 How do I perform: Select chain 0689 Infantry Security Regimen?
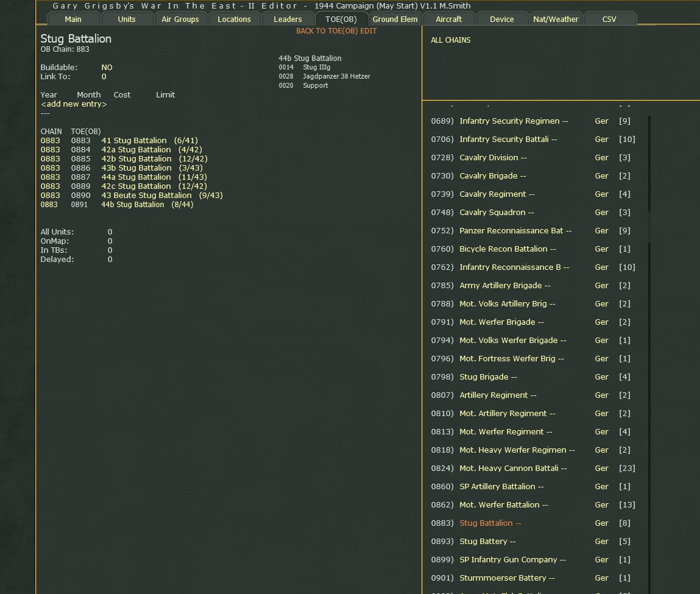[533, 121]
